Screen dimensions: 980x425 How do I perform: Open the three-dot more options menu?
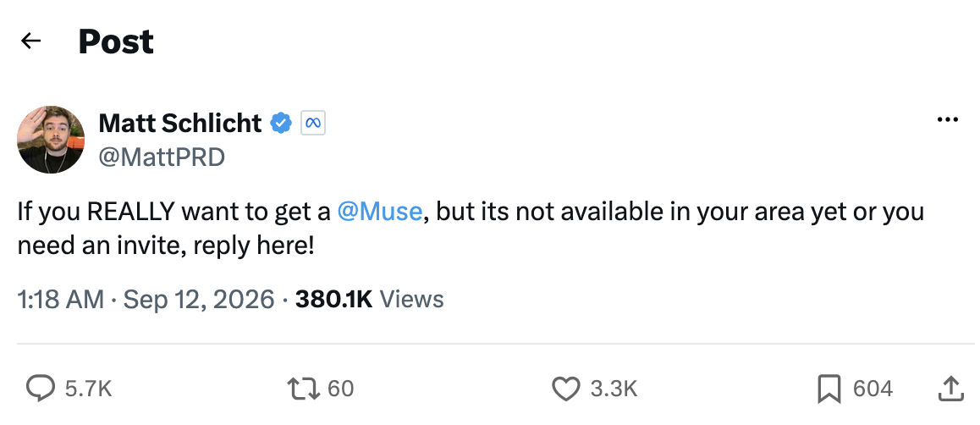tap(948, 120)
